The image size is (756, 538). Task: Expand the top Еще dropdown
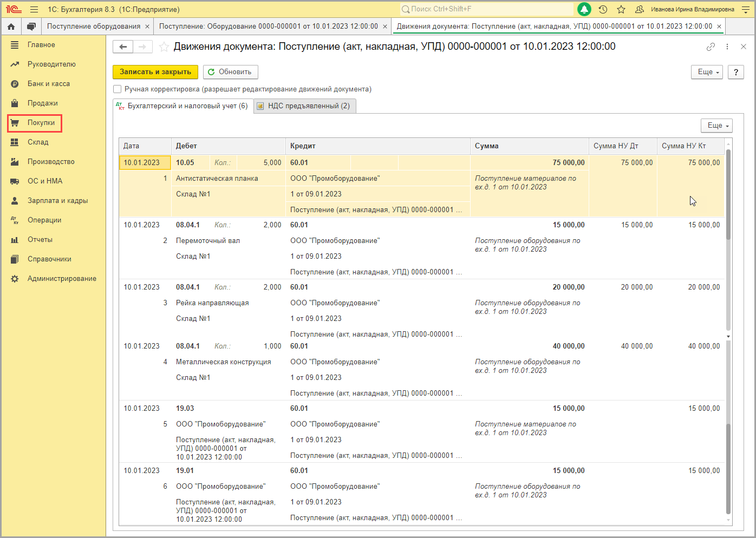tap(707, 72)
